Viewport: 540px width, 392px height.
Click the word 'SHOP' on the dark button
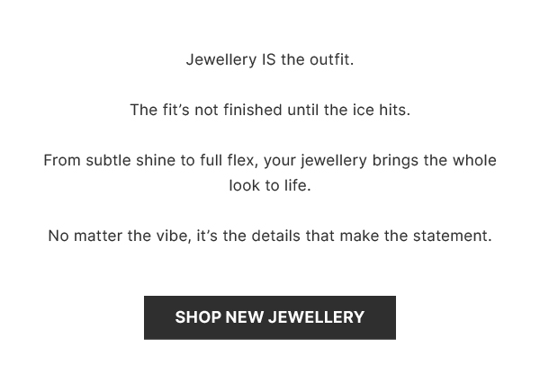click(x=198, y=317)
